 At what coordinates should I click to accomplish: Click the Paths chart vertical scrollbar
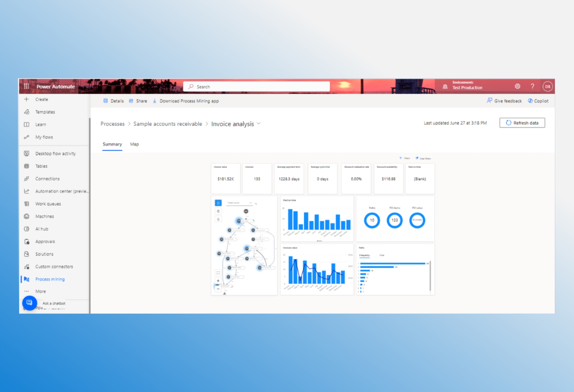pyautogui.click(x=430, y=276)
